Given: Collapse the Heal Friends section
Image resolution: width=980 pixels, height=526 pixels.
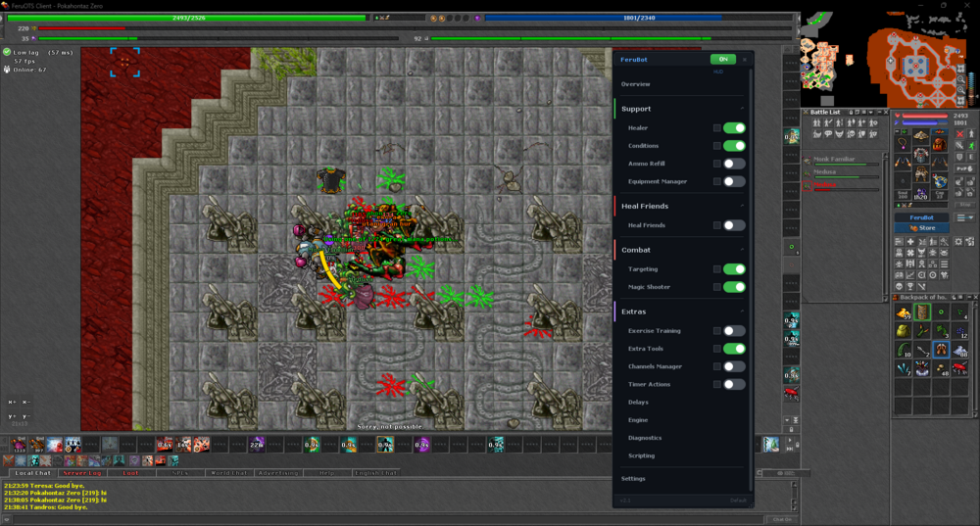Looking at the screenshot, I should click(x=742, y=206).
